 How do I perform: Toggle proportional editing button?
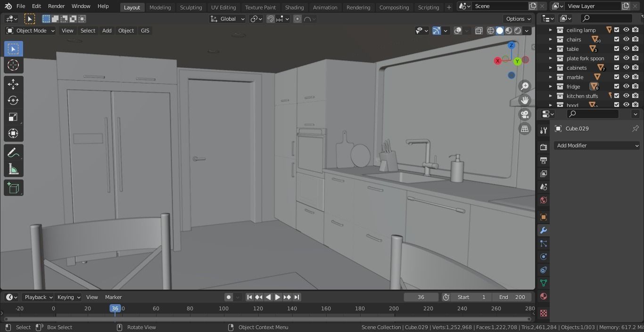click(x=297, y=19)
